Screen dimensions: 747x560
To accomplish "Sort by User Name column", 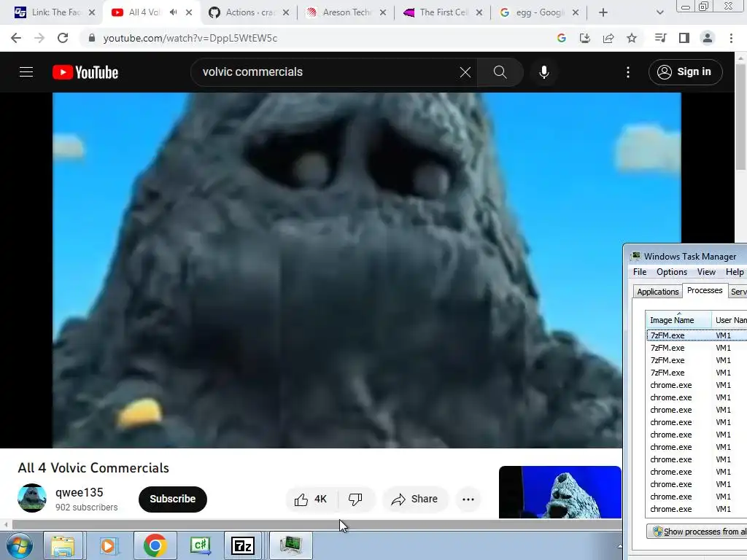I will [x=729, y=320].
